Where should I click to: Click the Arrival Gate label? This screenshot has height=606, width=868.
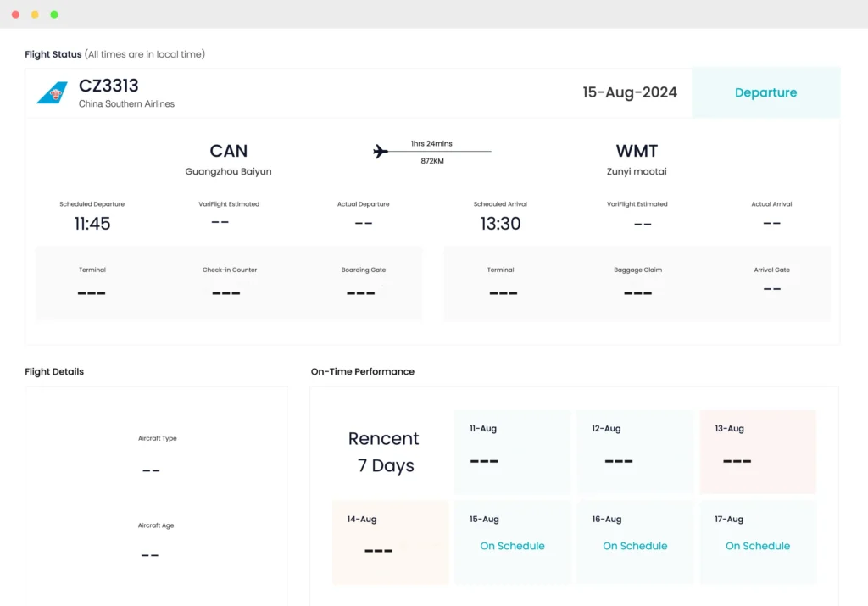771,270
